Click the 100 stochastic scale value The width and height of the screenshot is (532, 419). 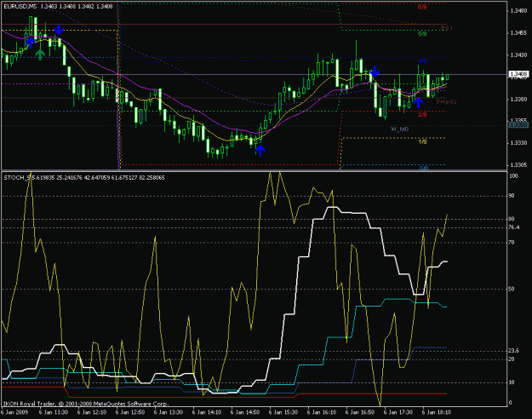point(513,176)
